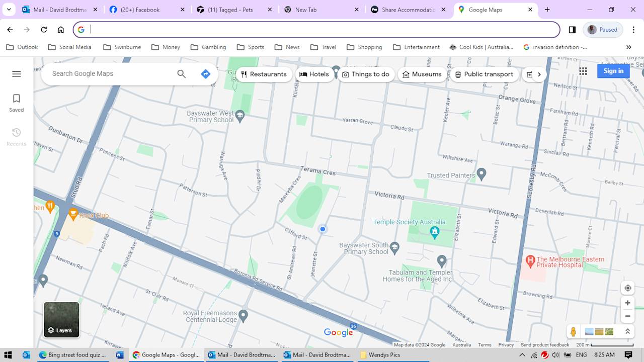644x362 pixels.
Task: Zoom in on the map
Action: point(627,303)
